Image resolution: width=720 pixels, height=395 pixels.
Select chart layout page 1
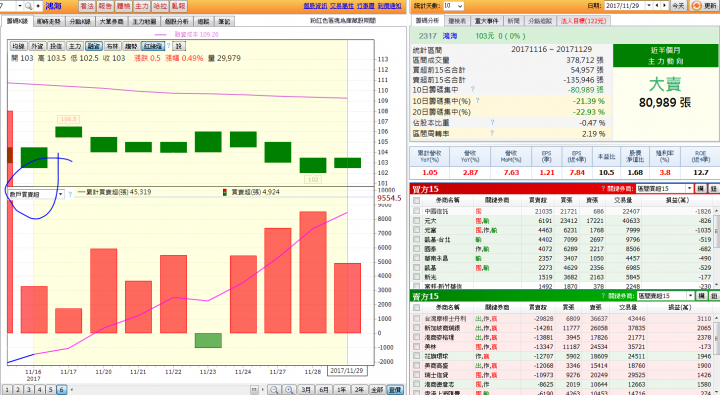pyautogui.click(x=7, y=389)
